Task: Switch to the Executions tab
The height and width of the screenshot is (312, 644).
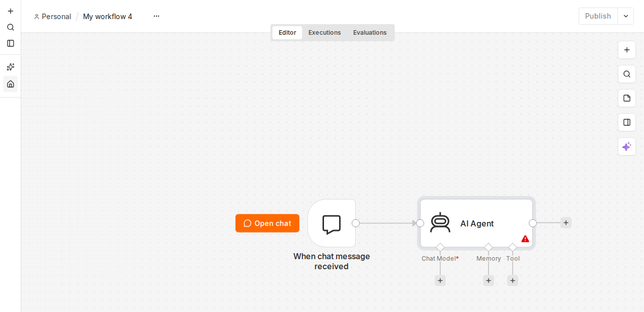Action: [x=325, y=33]
